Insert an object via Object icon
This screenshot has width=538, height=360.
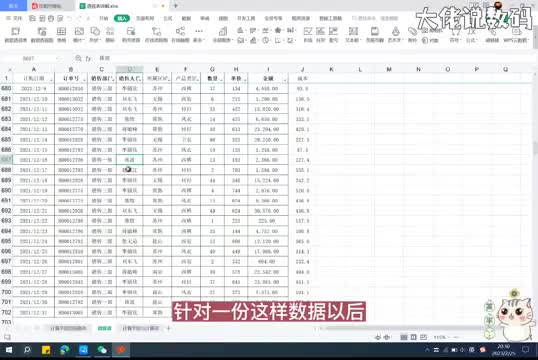pos(430,40)
